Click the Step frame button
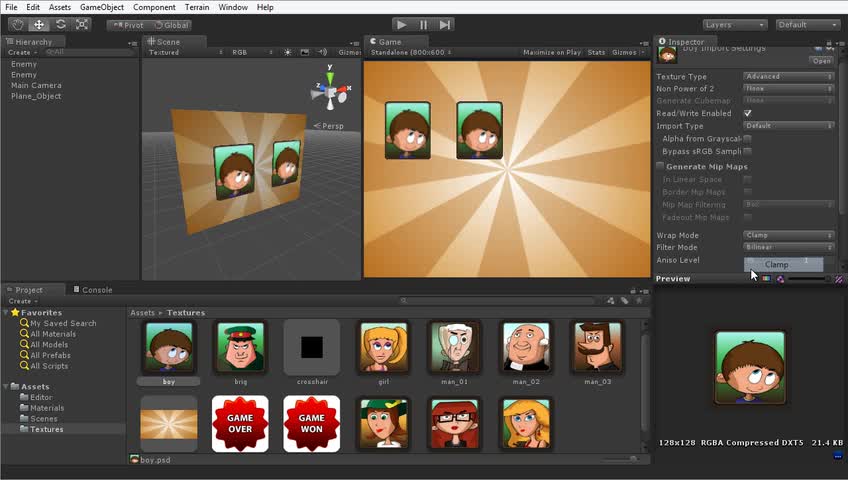This screenshot has height=480, width=848. click(x=445, y=24)
